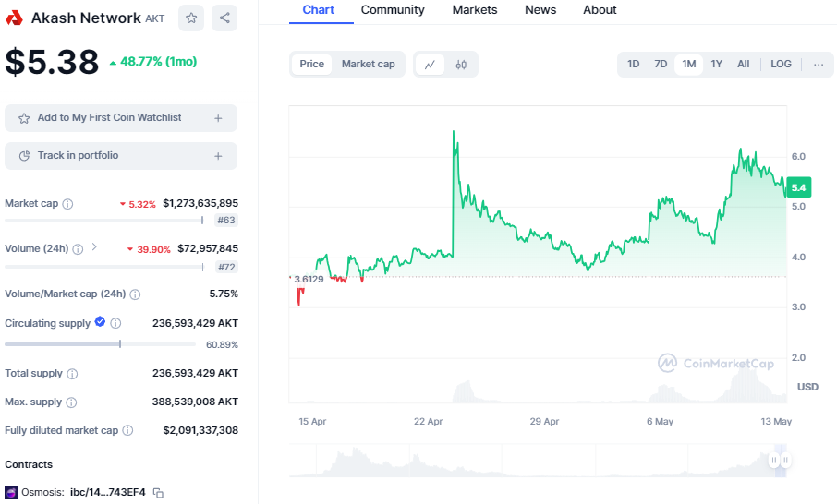Click the 60.89% supply percentage

(222, 345)
